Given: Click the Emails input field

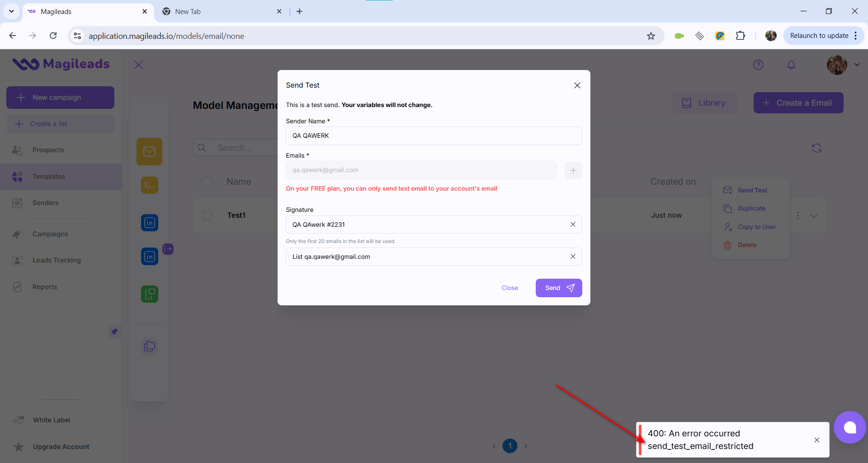Looking at the screenshot, I should click(421, 170).
